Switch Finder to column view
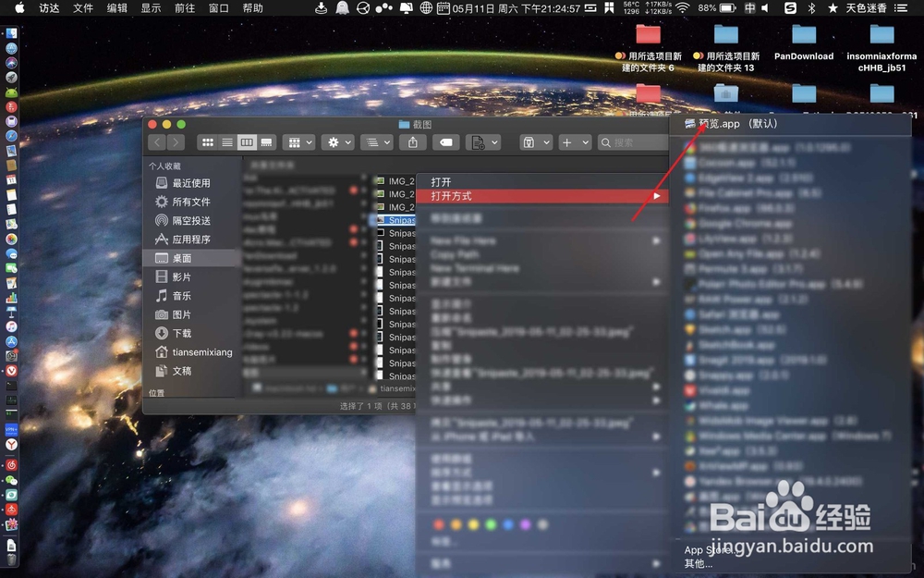Screen dimensions: 924x578 point(246,141)
